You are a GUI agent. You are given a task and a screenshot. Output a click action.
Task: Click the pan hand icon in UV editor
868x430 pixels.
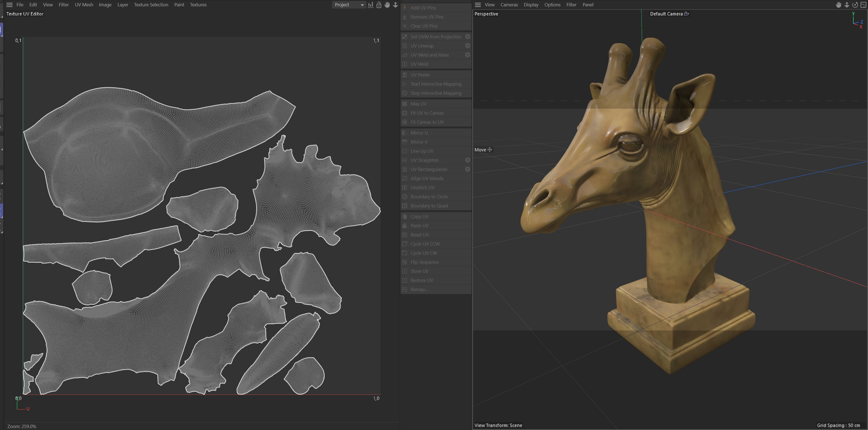(387, 5)
